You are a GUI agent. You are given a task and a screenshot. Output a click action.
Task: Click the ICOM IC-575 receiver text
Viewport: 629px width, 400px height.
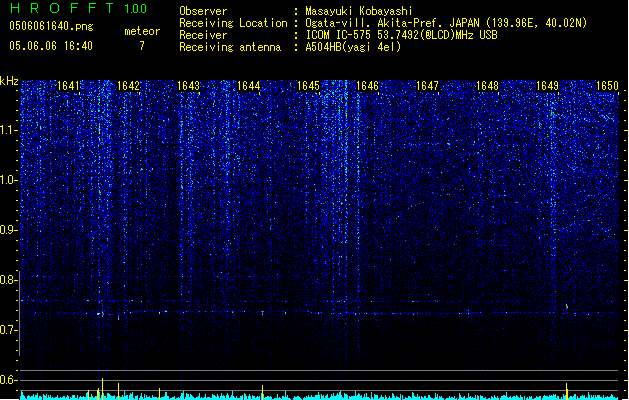tap(401, 35)
